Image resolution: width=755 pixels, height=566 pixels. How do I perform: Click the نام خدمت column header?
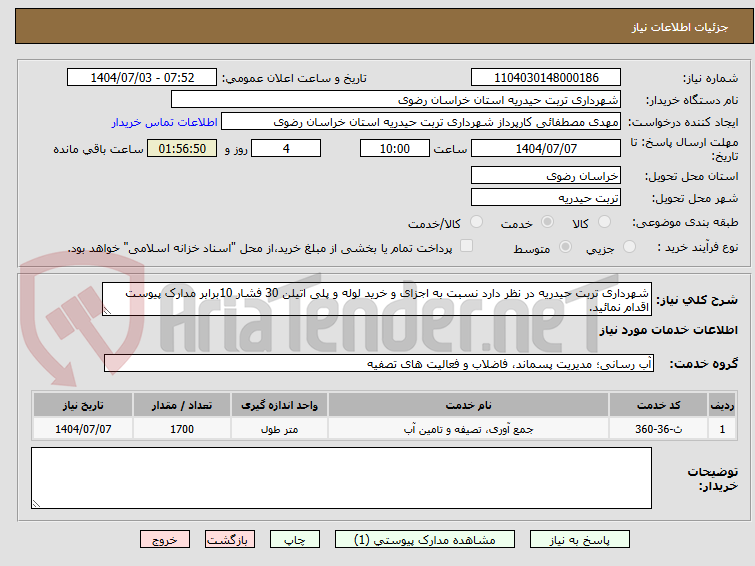[x=469, y=405]
